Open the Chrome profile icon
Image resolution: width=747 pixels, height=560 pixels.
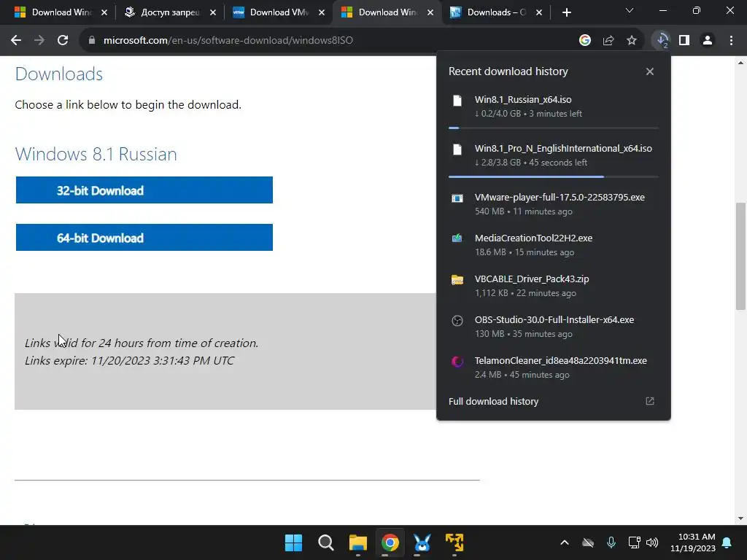[708, 41]
